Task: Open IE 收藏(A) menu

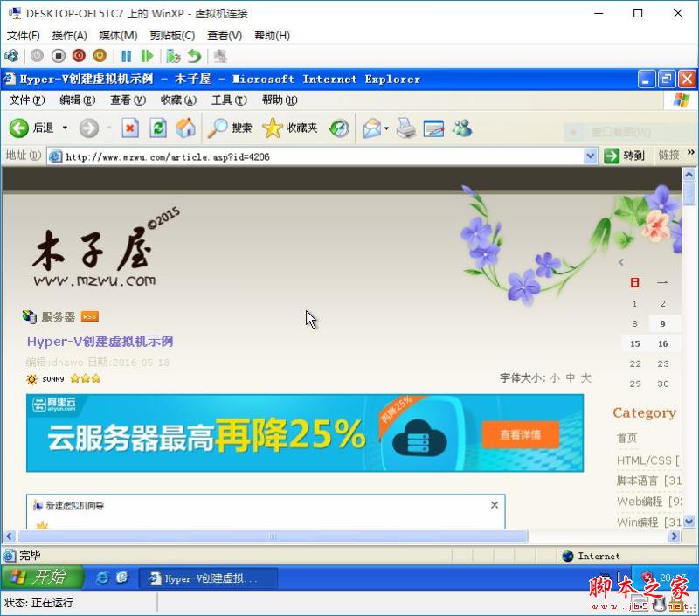Action: point(178,100)
